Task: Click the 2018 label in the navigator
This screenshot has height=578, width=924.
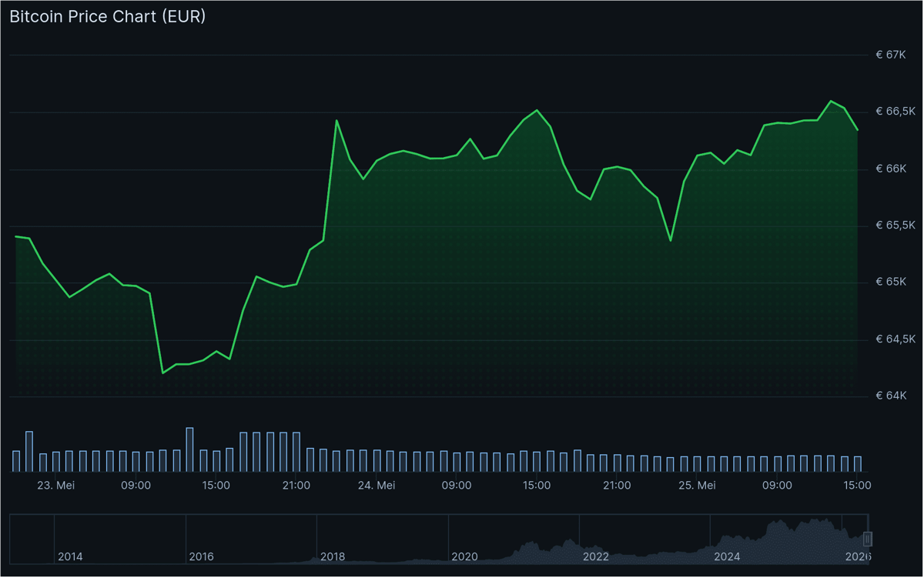Action: (x=333, y=556)
